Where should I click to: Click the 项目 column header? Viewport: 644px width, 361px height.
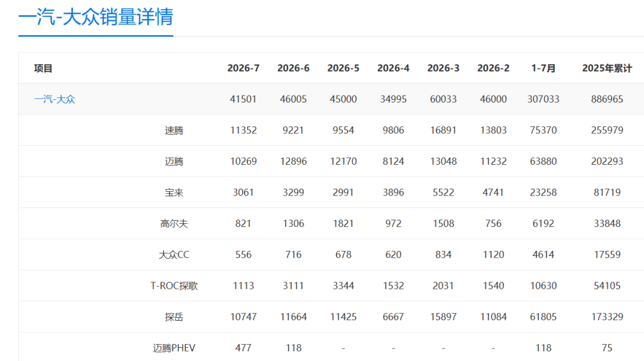point(43,68)
